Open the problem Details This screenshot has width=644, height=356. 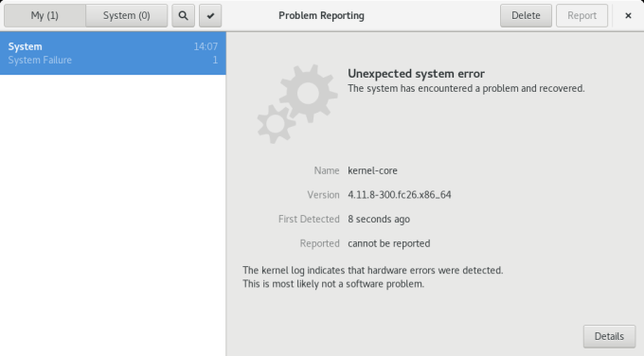pyautogui.click(x=609, y=336)
